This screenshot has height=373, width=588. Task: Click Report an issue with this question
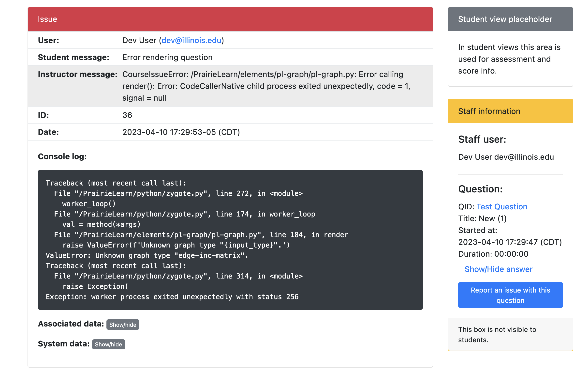click(510, 295)
